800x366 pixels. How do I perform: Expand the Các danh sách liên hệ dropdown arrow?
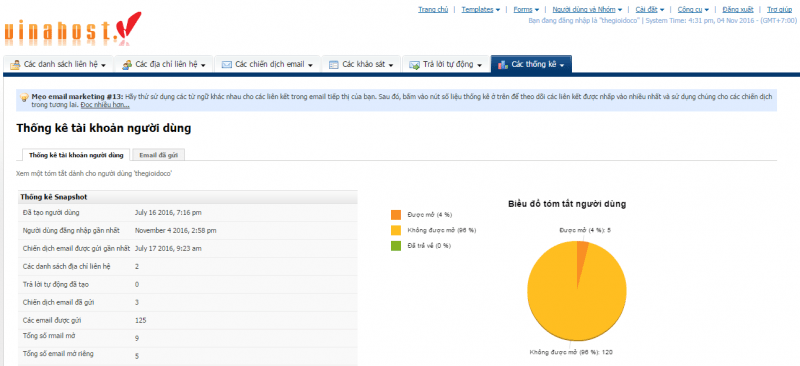click(x=104, y=65)
